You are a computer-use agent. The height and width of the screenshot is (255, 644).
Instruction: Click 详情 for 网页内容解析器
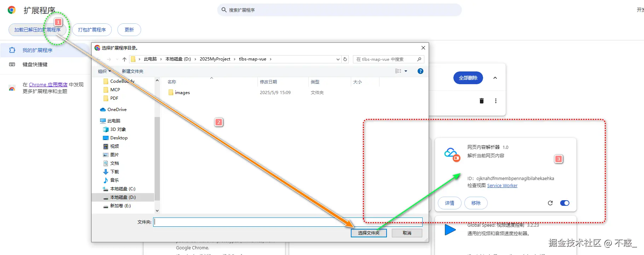coord(449,203)
